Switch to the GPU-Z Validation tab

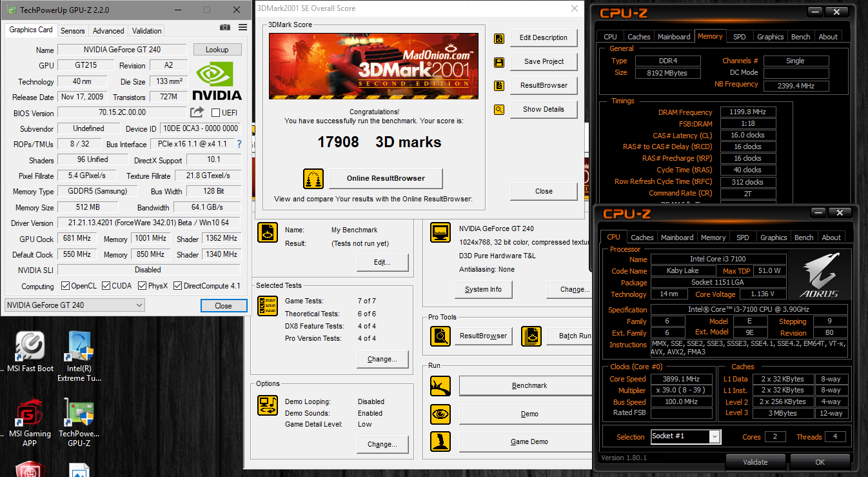coord(147,31)
